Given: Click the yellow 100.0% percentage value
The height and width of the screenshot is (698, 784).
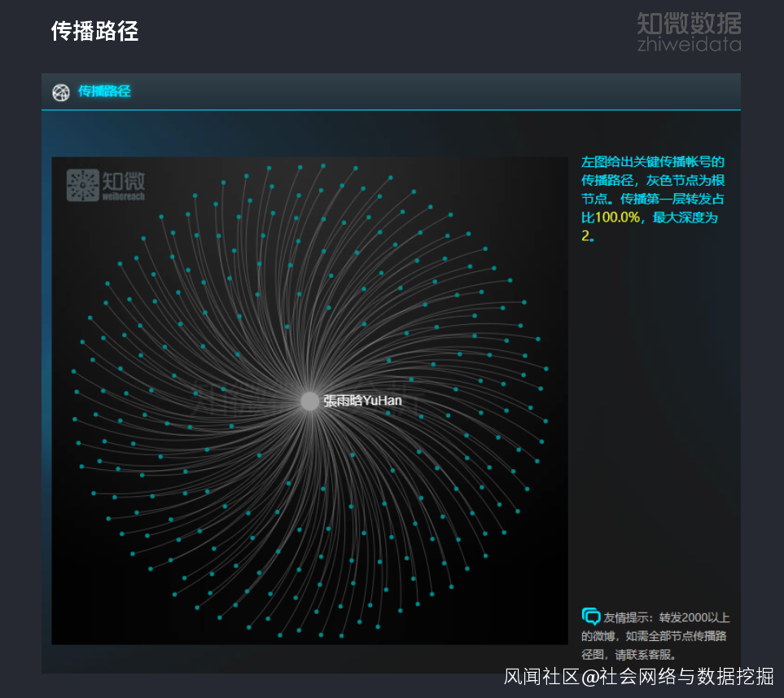Looking at the screenshot, I should [617, 217].
